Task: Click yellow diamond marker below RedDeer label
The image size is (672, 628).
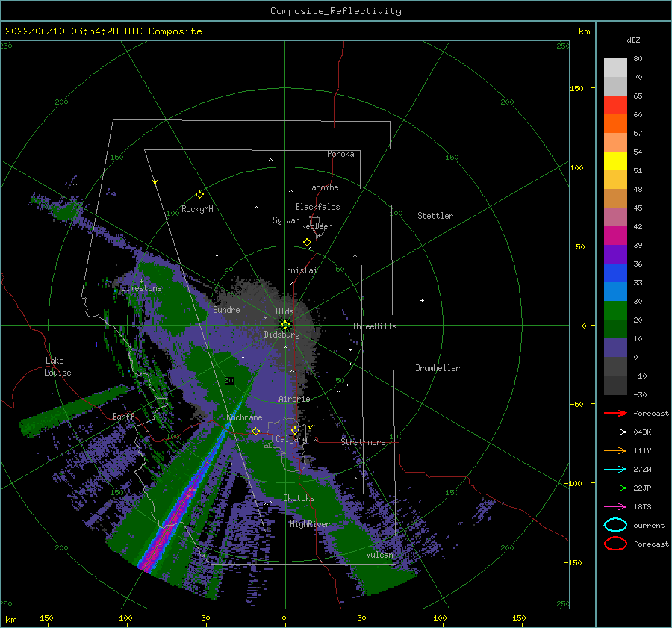Action: coord(308,242)
